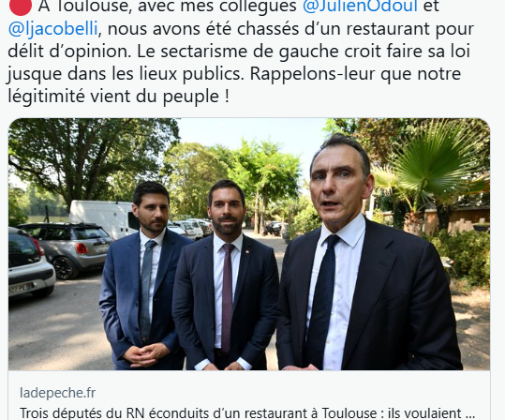Click the dark navy tie of right man
The width and height of the screenshot is (505, 420).
pos(322,300)
